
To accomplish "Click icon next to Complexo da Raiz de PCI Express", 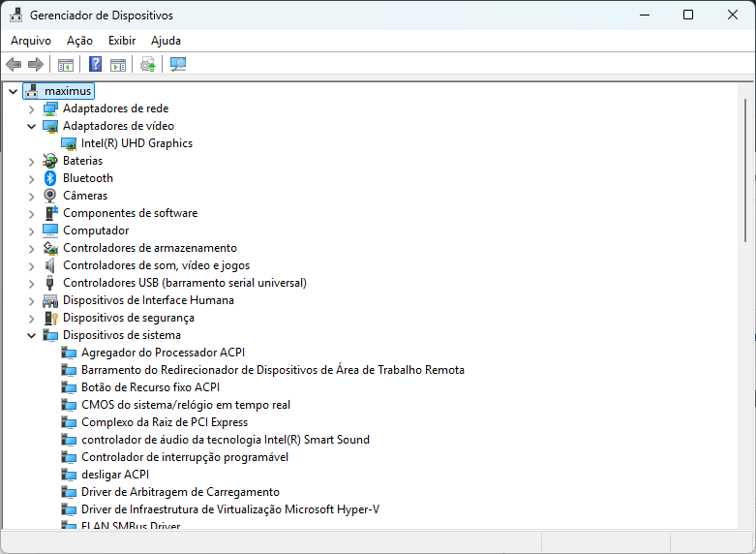I will [69, 422].
